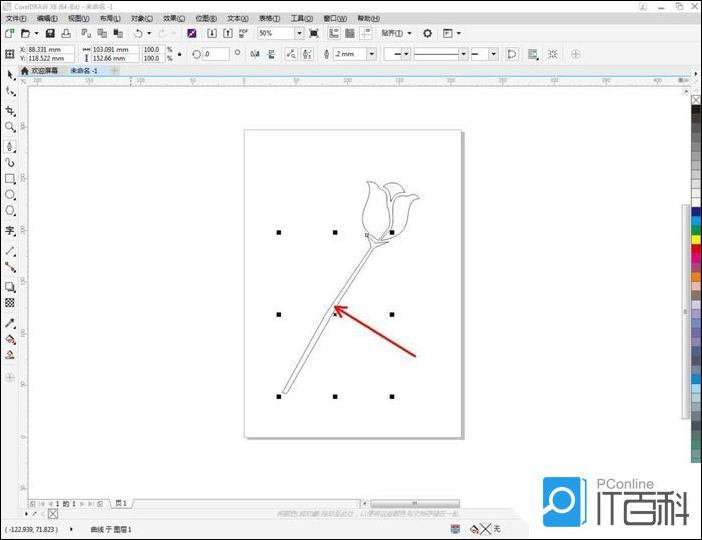Switch to the 欢迎屏幕 tab
Viewport: 702px width, 540px height.
pyautogui.click(x=44, y=71)
